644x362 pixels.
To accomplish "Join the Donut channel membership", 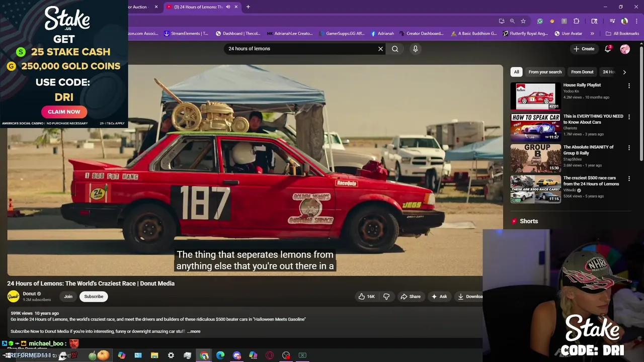I will [x=68, y=297].
